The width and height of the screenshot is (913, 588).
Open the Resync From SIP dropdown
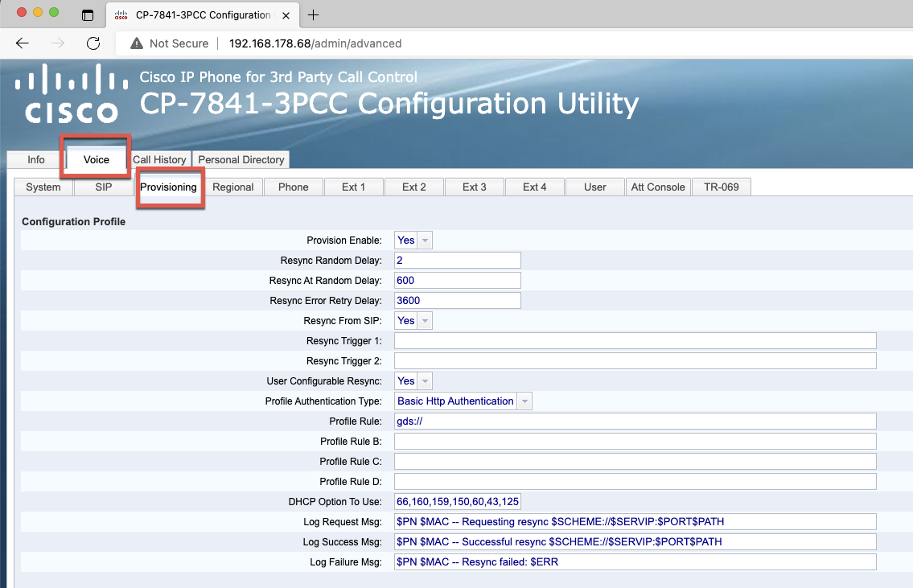click(x=425, y=320)
